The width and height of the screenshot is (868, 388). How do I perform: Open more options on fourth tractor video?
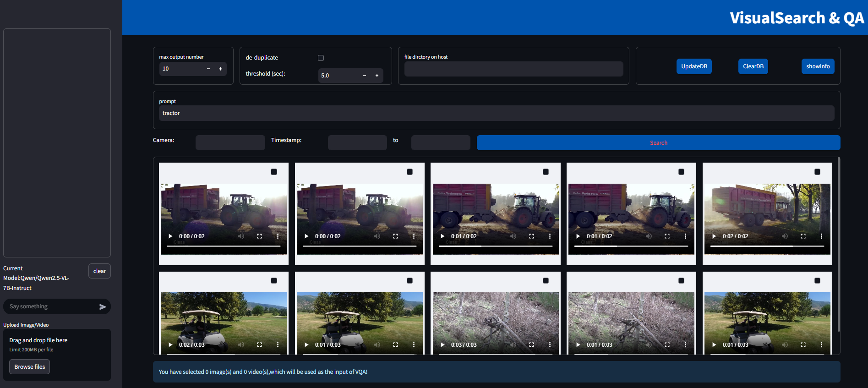[x=685, y=236]
